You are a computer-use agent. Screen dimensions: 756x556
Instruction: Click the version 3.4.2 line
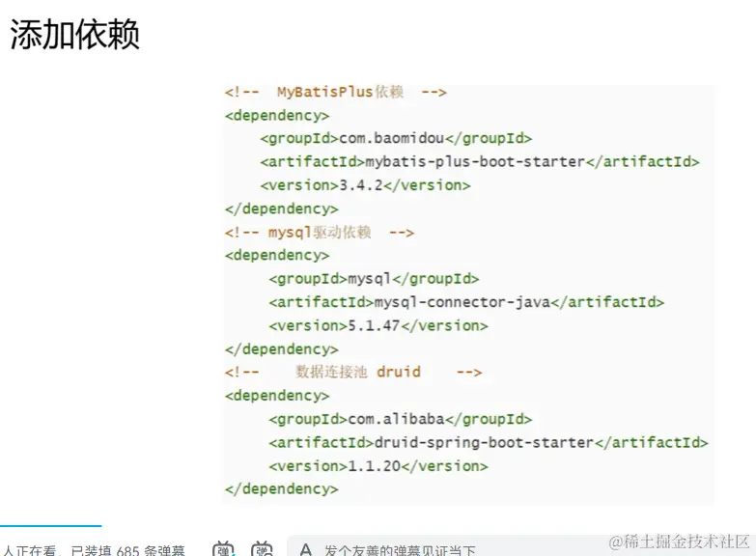365,185
